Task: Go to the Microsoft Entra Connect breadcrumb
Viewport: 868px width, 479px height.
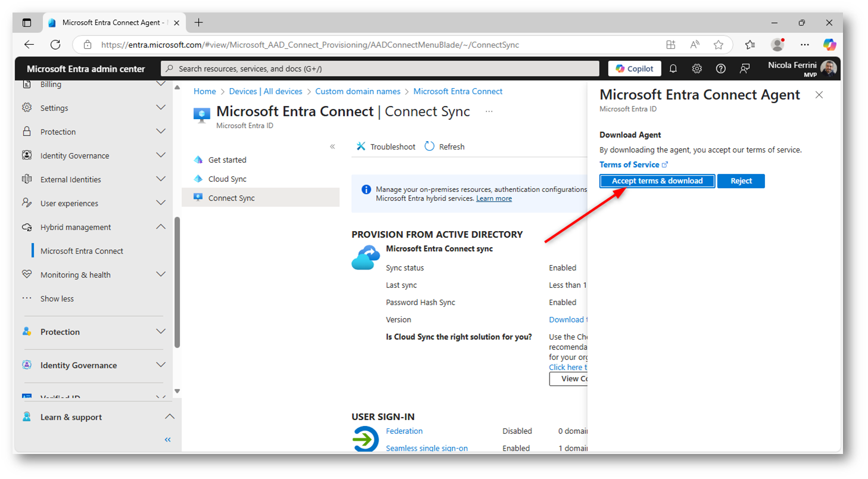Action: pos(458,91)
